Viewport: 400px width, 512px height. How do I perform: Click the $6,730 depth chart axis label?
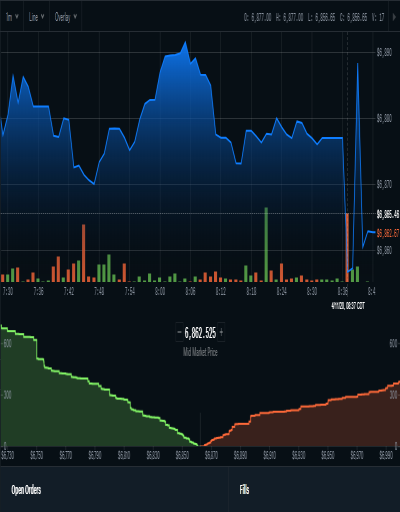[x=8, y=455]
